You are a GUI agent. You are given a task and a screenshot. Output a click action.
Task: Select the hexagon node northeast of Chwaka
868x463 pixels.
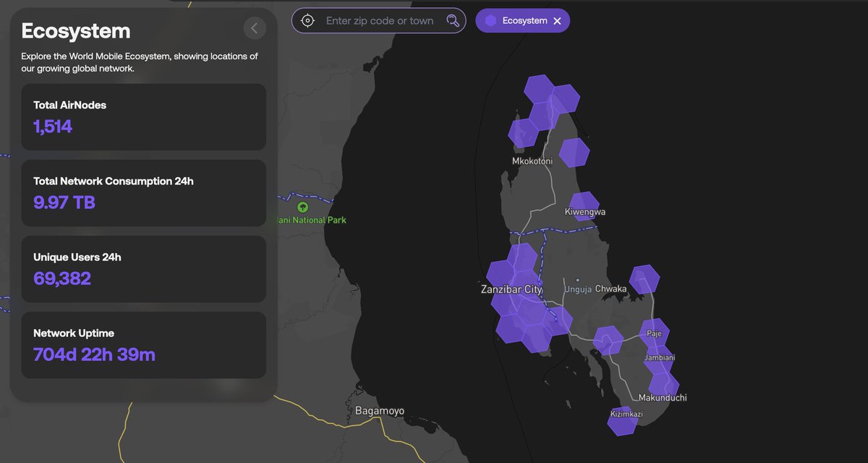pyautogui.click(x=644, y=279)
